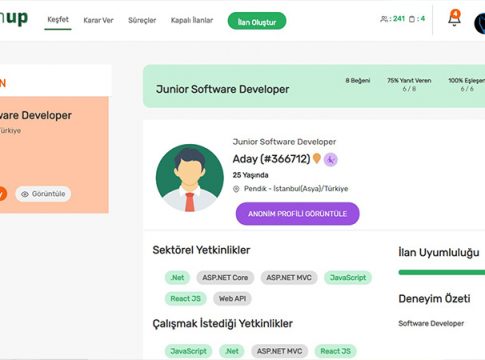Click ASP.NET MVC tag under Sektörel Yetkinlikler
485x360 pixels.
(x=289, y=277)
